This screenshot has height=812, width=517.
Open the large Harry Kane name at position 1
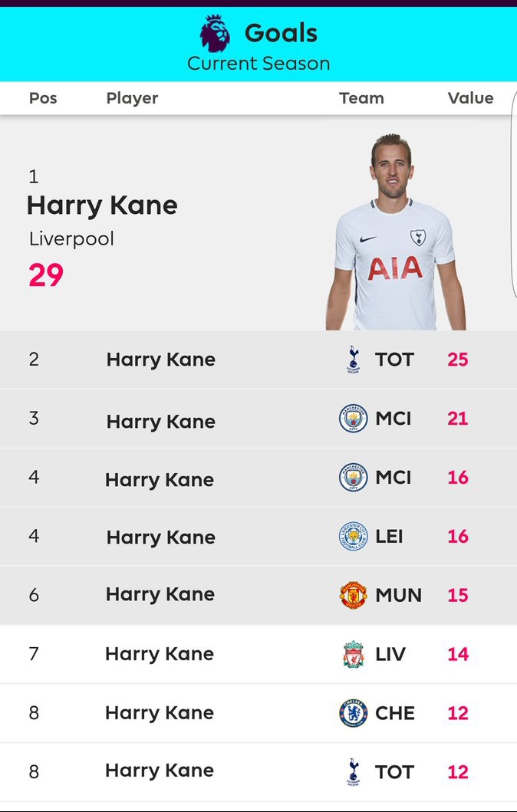pyautogui.click(x=102, y=205)
